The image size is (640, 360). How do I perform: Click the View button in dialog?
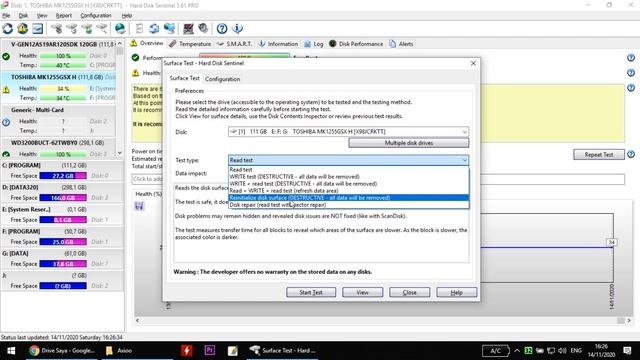point(362,292)
